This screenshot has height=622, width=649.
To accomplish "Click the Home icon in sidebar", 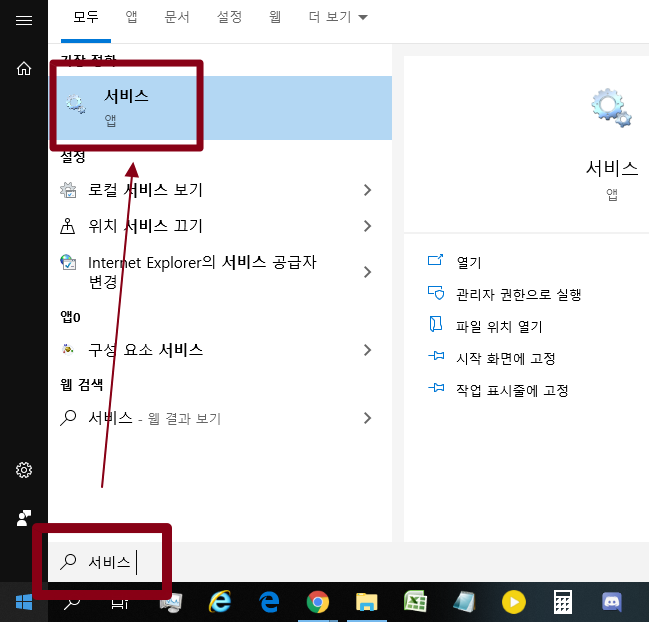I will point(24,68).
